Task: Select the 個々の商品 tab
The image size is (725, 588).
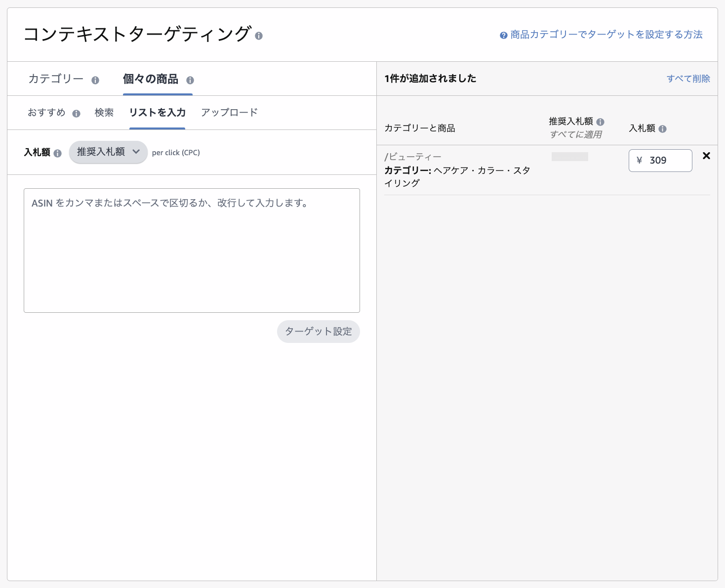Action: pos(151,79)
